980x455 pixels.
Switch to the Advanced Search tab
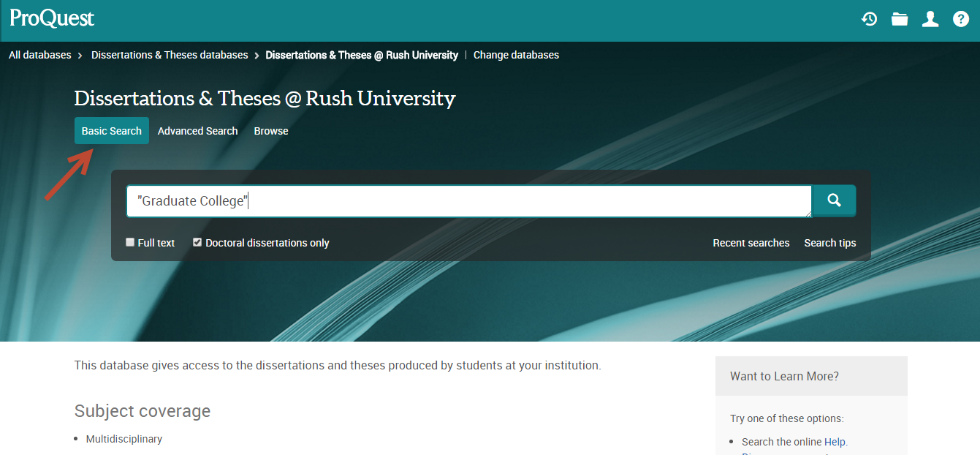pyautogui.click(x=198, y=131)
